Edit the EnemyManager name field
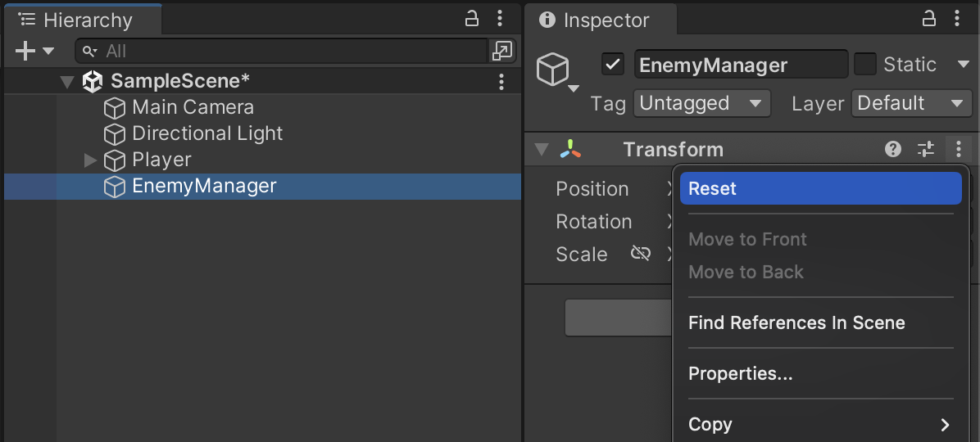This screenshot has height=442, width=980. pyautogui.click(x=742, y=65)
